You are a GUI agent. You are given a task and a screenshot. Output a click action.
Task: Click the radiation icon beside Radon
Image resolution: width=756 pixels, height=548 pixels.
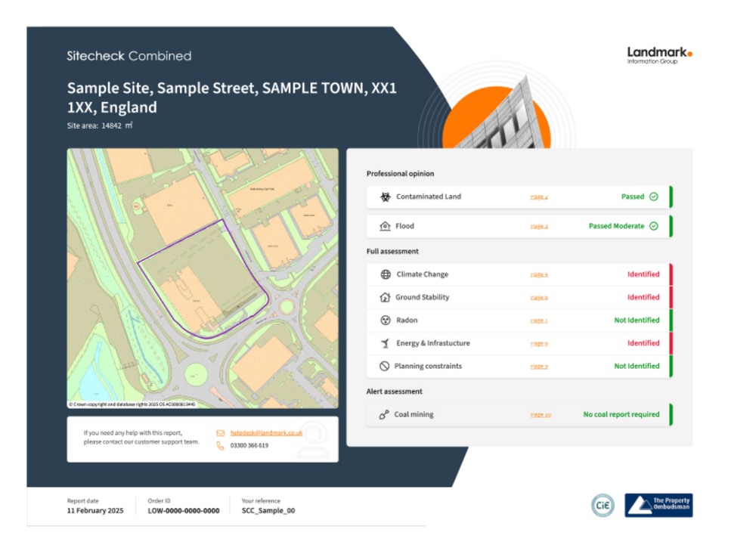tap(386, 320)
